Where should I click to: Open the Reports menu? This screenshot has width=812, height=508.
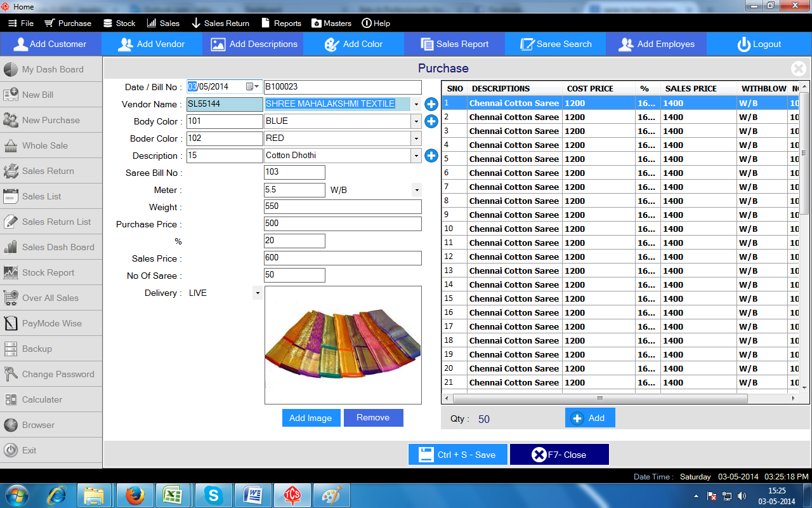coord(281,23)
